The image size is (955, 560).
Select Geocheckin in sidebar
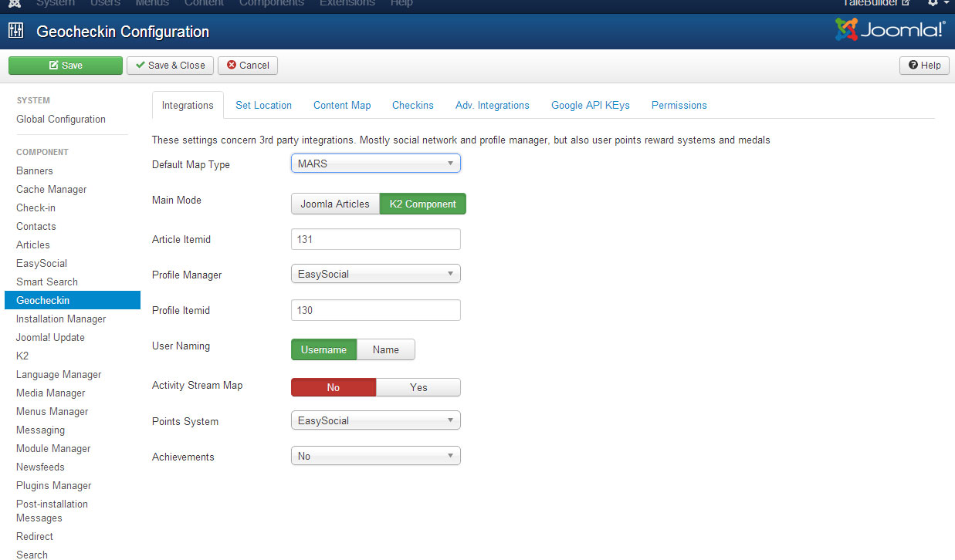pos(73,300)
